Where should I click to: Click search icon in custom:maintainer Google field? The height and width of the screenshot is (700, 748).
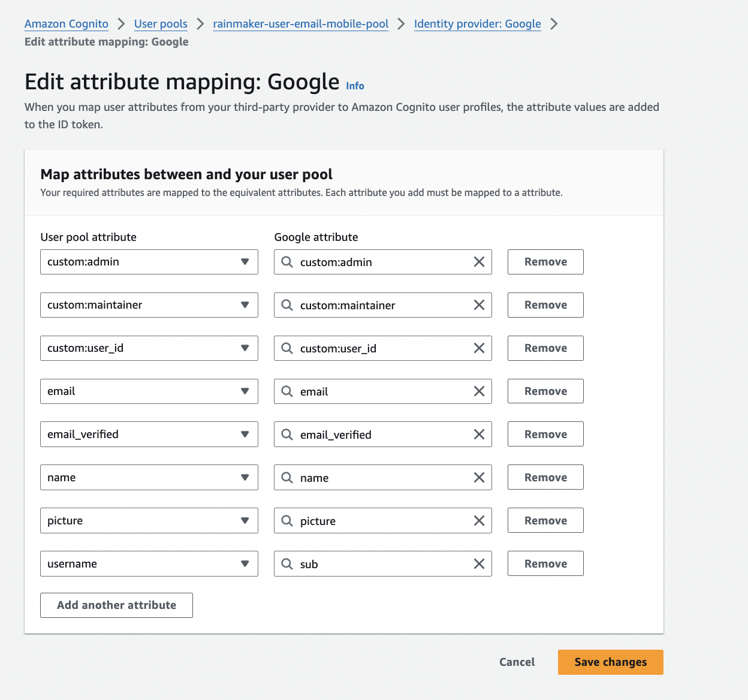287,305
